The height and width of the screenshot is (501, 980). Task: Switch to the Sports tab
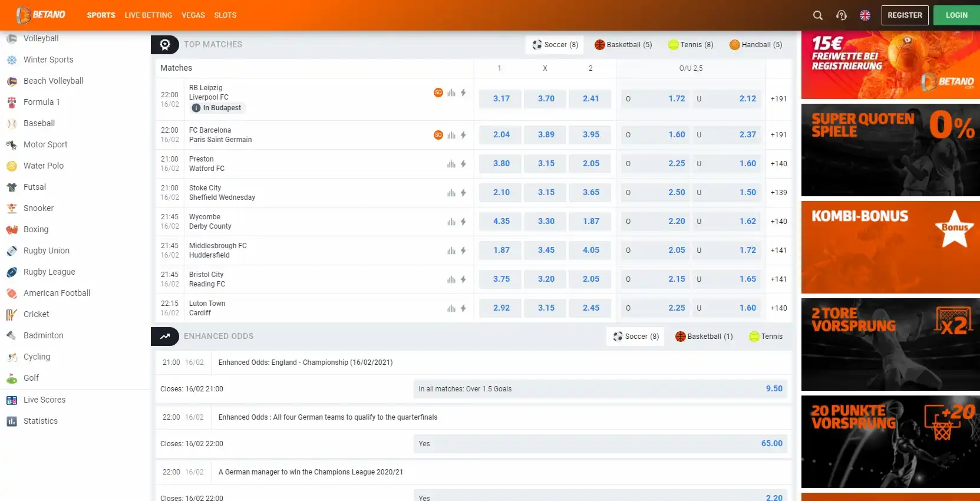tap(101, 15)
